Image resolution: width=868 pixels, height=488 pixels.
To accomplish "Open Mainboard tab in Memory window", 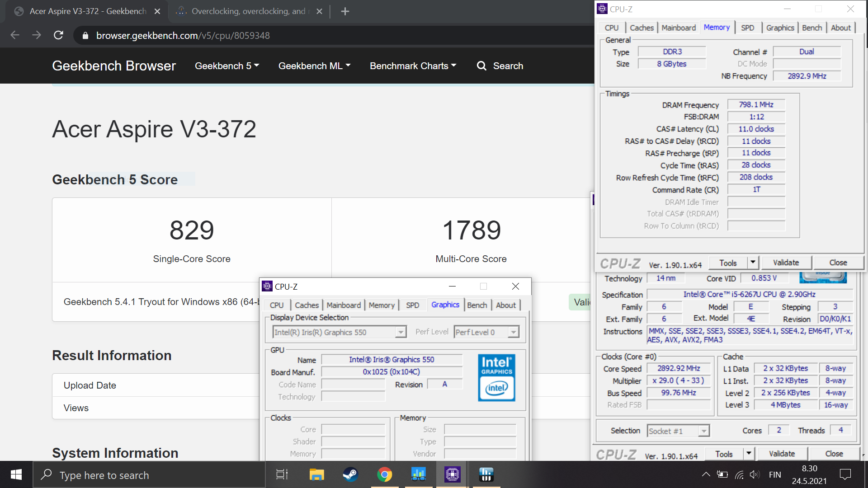I will tap(679, 28).
